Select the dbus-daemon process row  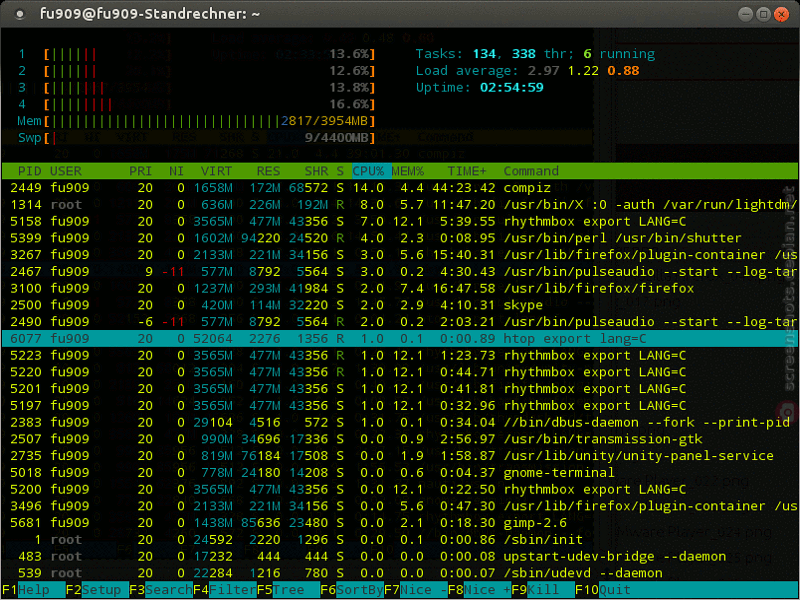click(400, 422)
